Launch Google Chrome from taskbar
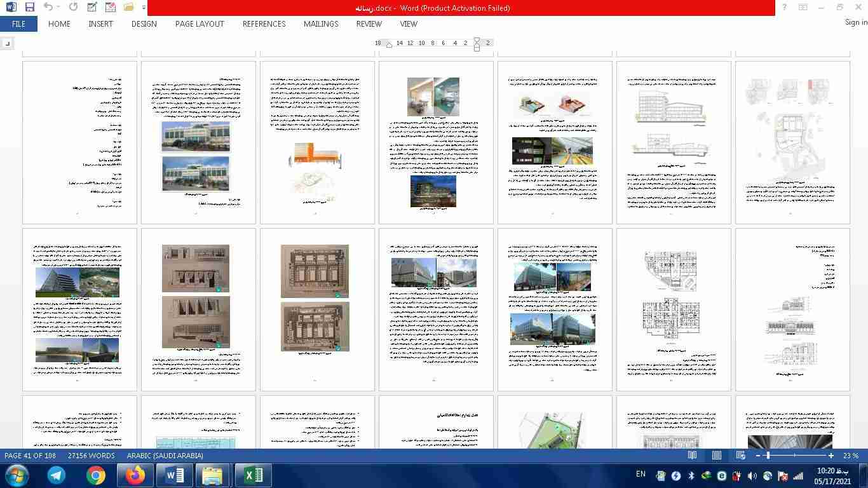 (x=96, y=475)
